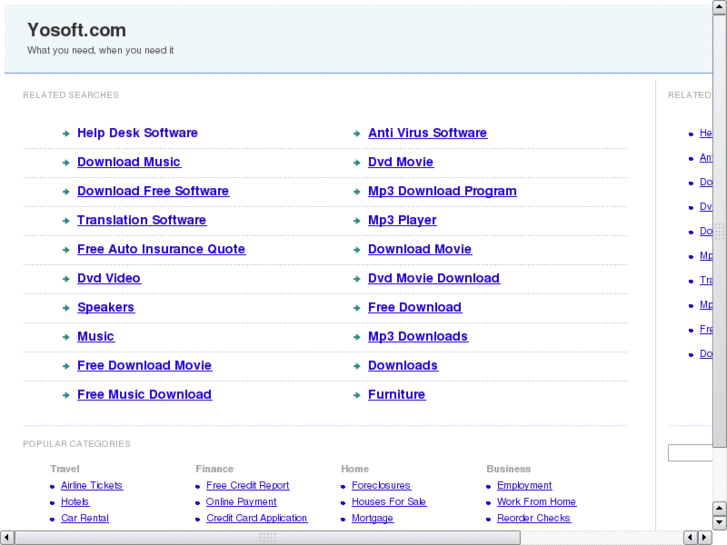Open Download Free Software search
This screenshot has height=545, width=727.
tap(153, 191)
